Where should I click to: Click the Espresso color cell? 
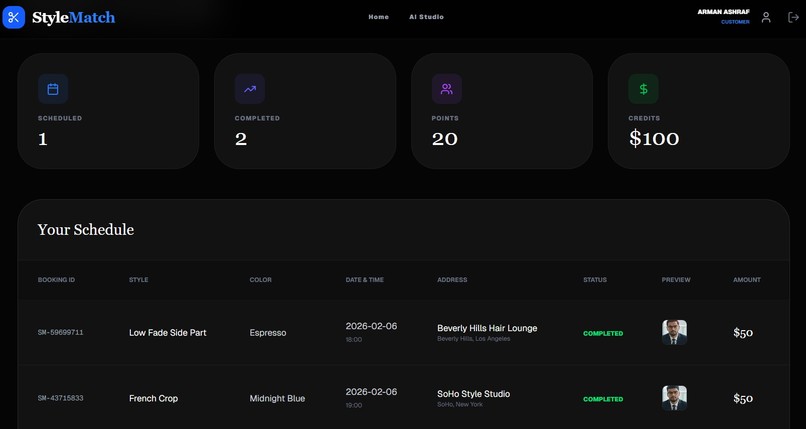(268, 332)
